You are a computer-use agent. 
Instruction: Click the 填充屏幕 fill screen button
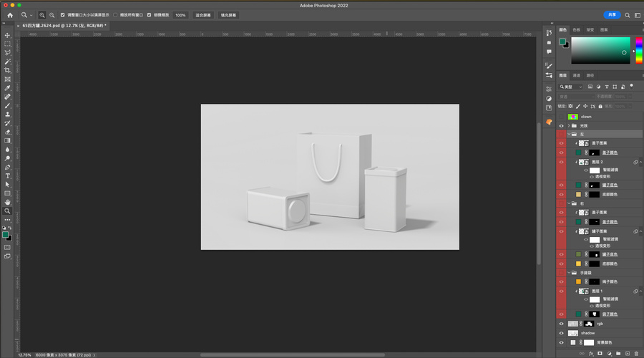point(228,15)
